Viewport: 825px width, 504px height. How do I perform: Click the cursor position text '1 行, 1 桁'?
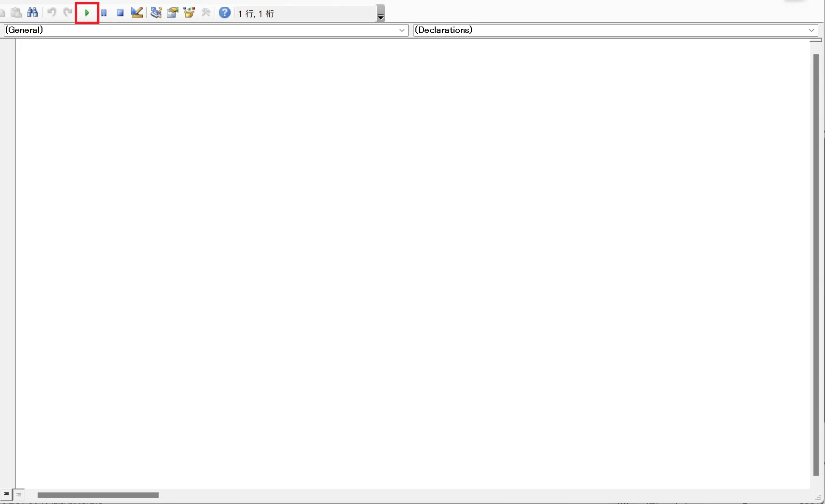click(x=256, y=14)
